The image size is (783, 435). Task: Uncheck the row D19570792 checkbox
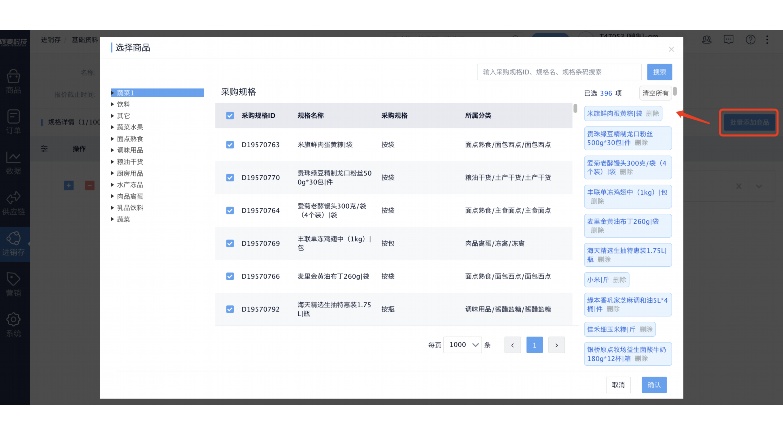pos(230,309)
